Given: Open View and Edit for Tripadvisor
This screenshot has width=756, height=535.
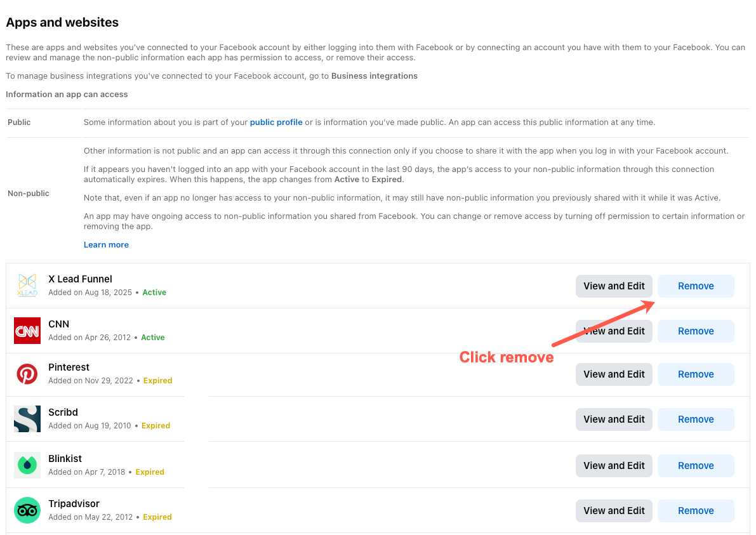Looking at the screenshot, I should tap(614, 511).
